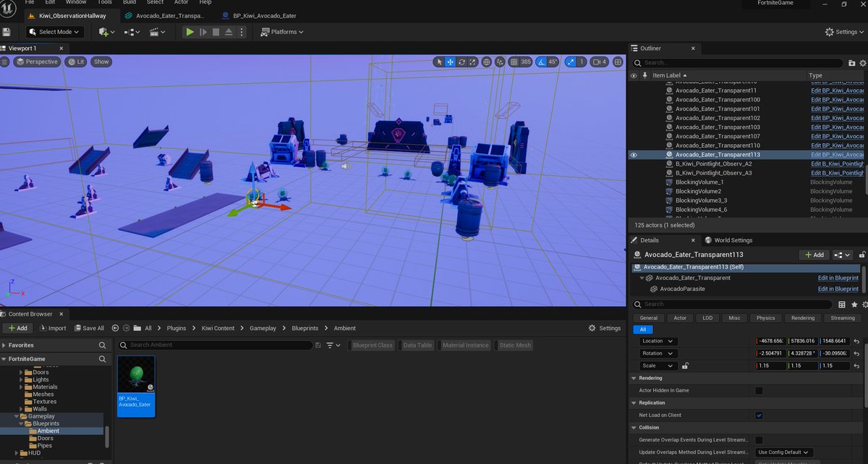868x464 pixels.
Task: Toggle Details favorites star icon
Action: (854, 305)
